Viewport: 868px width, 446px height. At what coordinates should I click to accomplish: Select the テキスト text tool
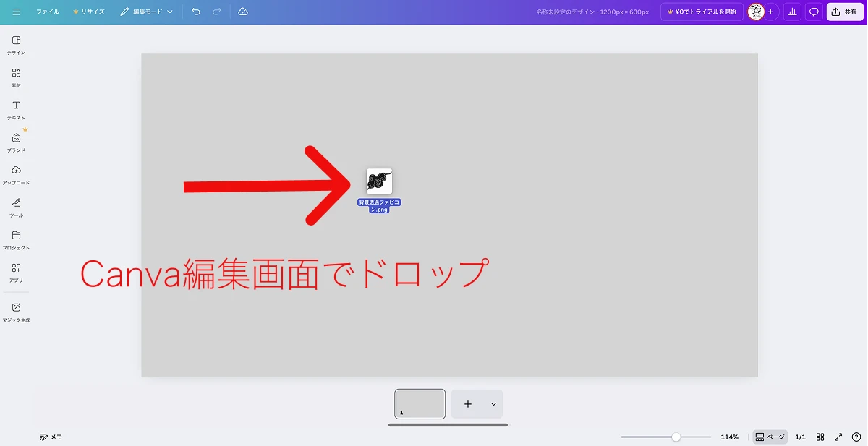point(16,109)
